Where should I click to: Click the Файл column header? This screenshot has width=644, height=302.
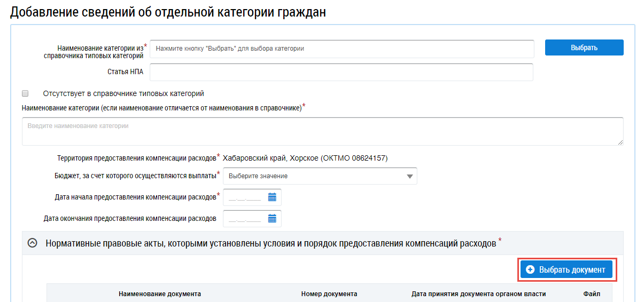[592, 294]
